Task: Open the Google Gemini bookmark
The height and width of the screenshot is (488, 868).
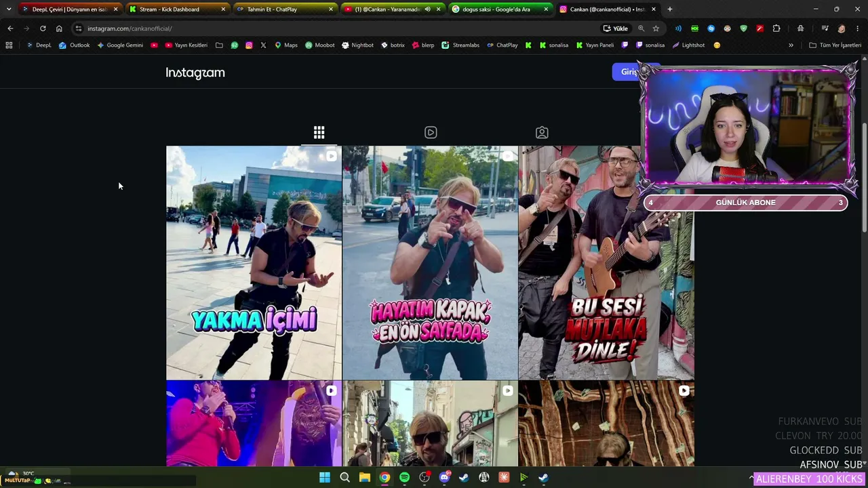Action: click(x=120, y=45)
